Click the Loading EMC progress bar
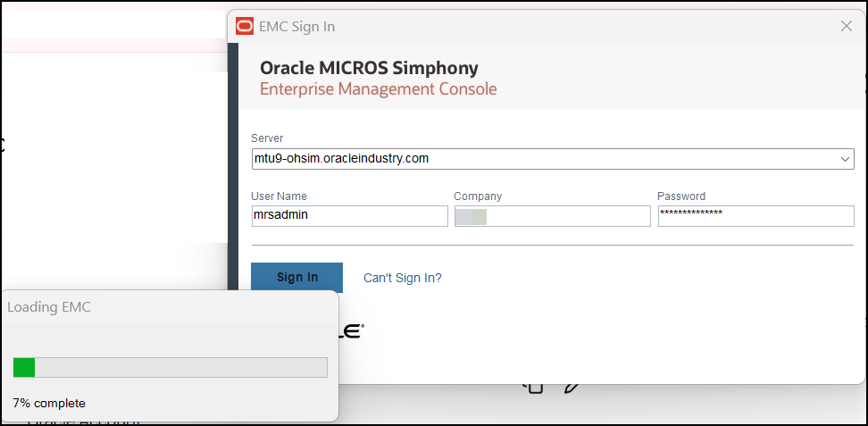The image size is (868, 426). click(x=171, y=367)
